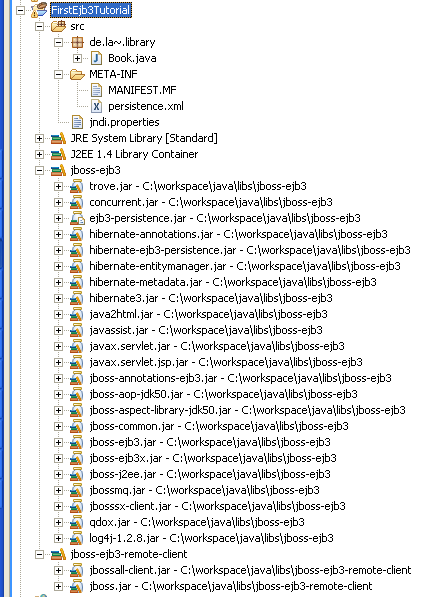Click the ejb3-persistence.jar jar icon
Image resolution: width=438 pixels, height=597 pixels.
click(x=77, y=218)
